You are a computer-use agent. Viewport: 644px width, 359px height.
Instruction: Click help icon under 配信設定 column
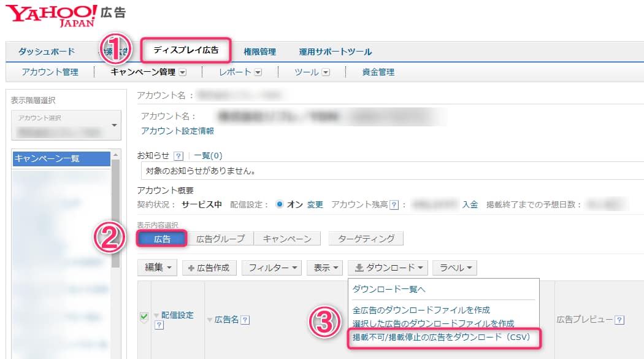[159, 326]
